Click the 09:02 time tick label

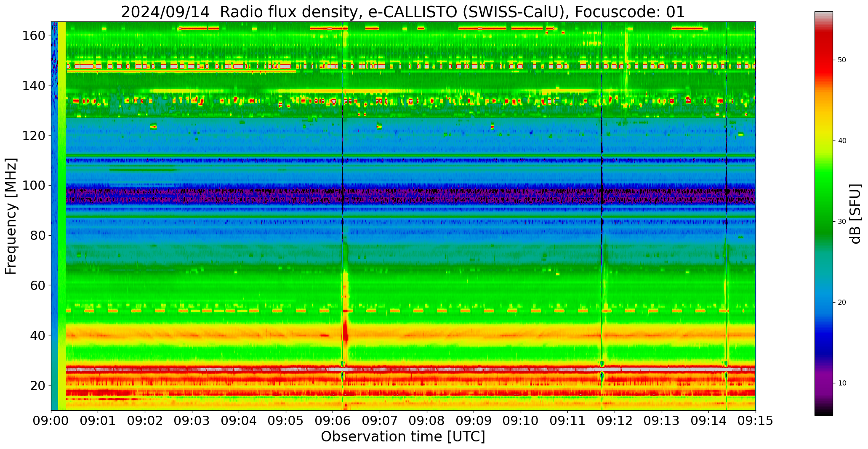[145, 421]
